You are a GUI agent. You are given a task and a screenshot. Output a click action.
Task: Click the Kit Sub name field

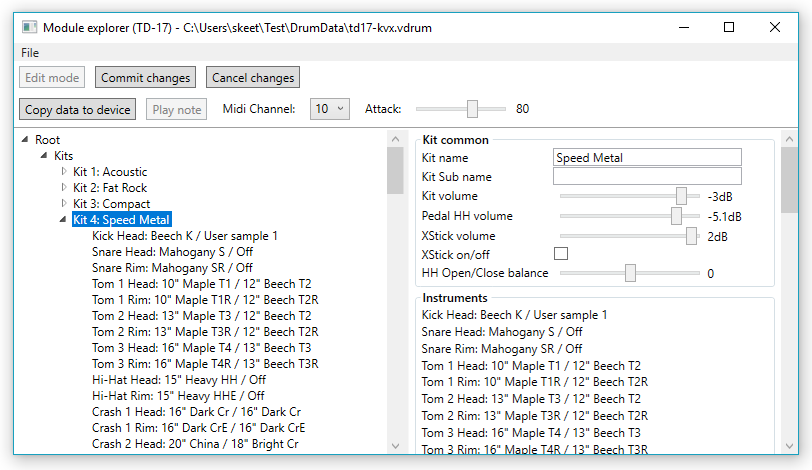pyautogui.click(x=647, y=177)
